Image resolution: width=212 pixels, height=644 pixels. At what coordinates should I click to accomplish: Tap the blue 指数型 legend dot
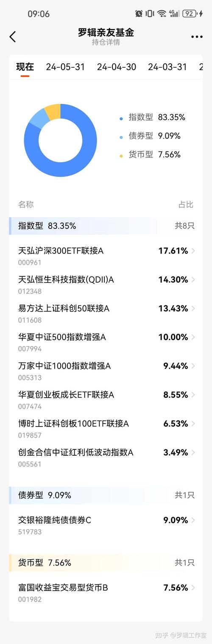pos(121,118)
